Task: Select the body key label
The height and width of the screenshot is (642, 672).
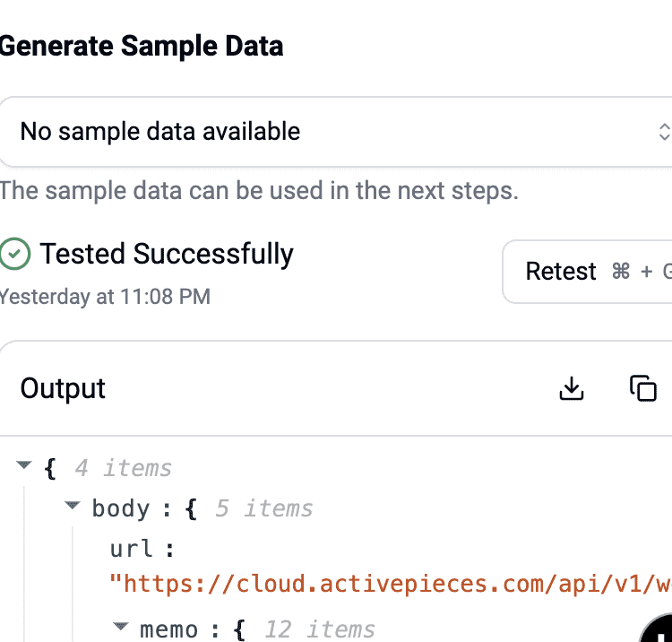Action: [x=121, y=508]
